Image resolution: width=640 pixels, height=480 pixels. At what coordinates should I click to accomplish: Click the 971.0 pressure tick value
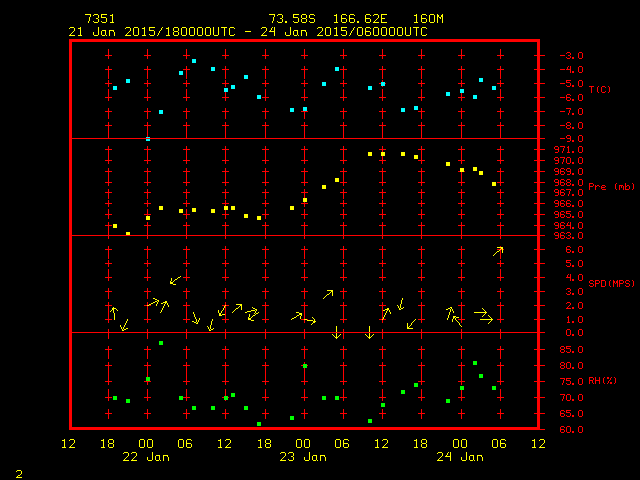pos(569,150)
